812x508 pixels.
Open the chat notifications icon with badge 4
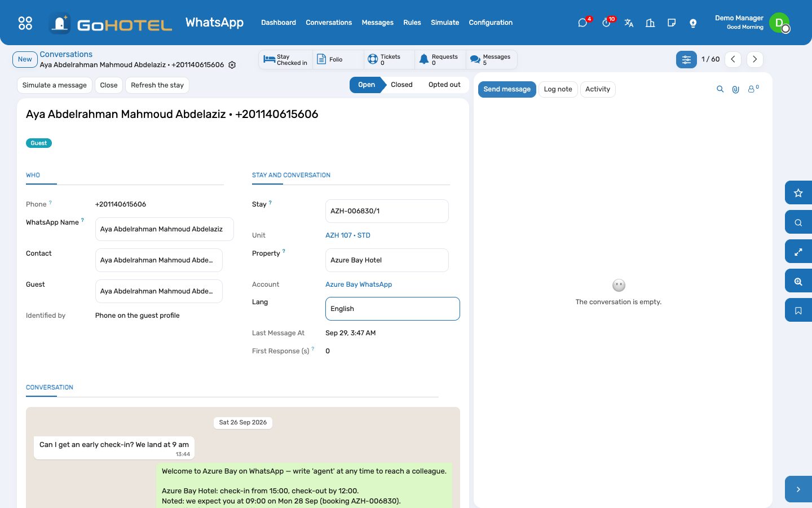click(582, 23)
